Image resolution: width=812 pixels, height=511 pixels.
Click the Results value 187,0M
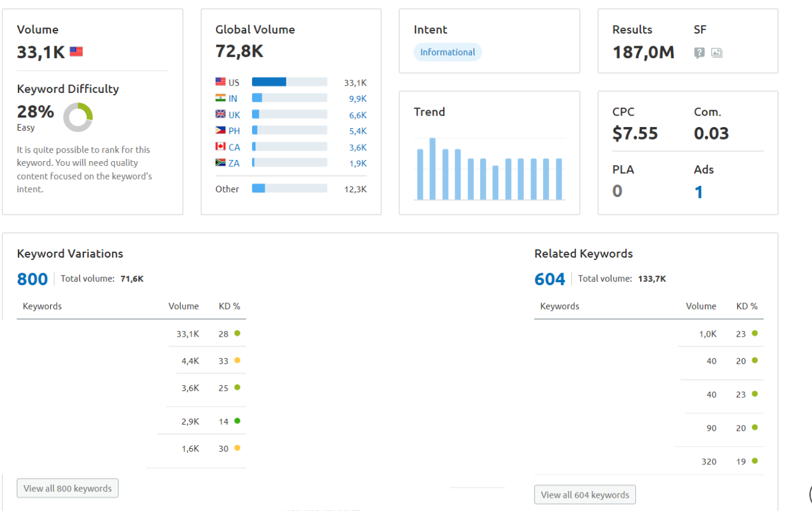click(x=643, y=52)
